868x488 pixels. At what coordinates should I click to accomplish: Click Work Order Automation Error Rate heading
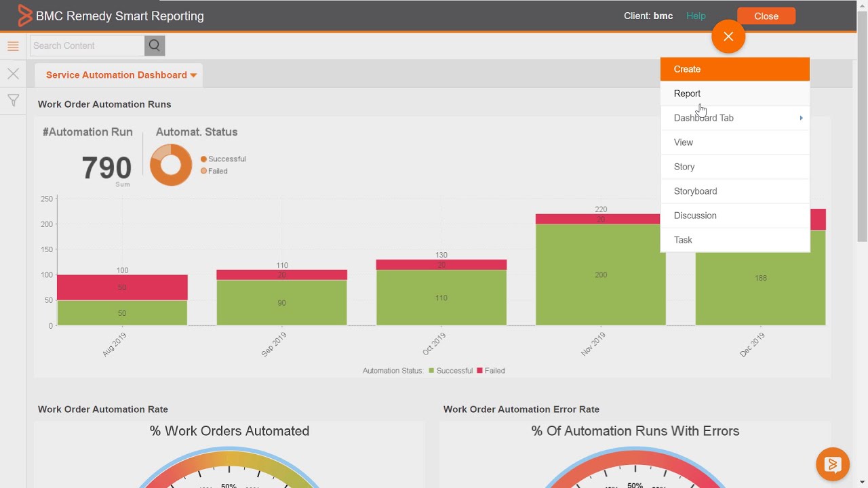click(x=521, y=409)
